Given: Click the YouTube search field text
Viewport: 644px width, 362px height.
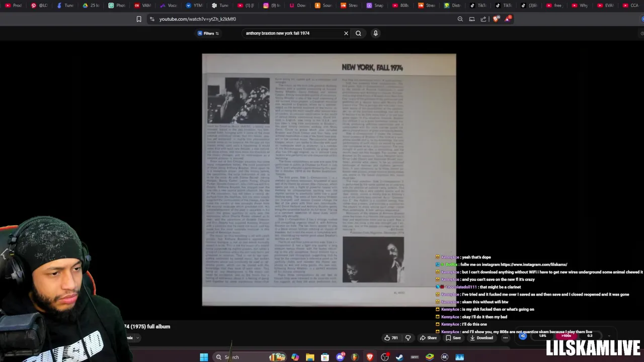Looking at the screenshot, I should (278, 33).
